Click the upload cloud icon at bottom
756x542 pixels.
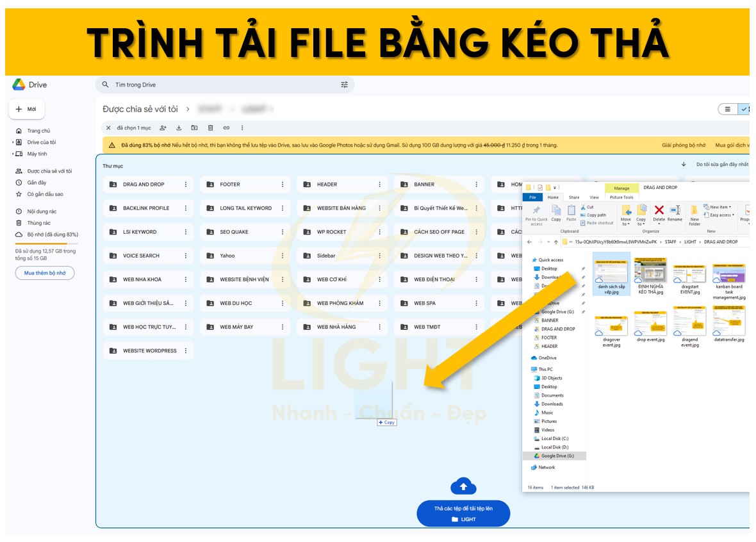pos(463,487)
